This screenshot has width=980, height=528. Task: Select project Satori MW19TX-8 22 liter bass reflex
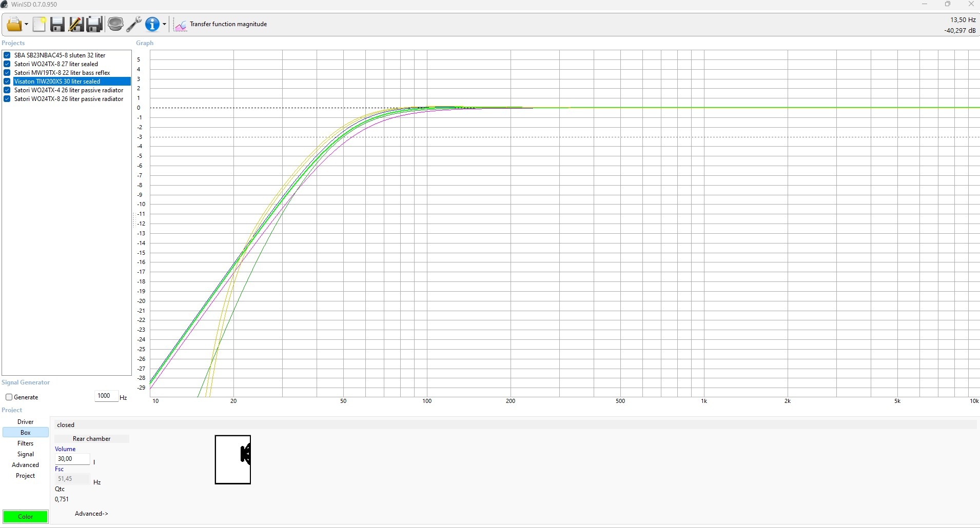(62, 73)
